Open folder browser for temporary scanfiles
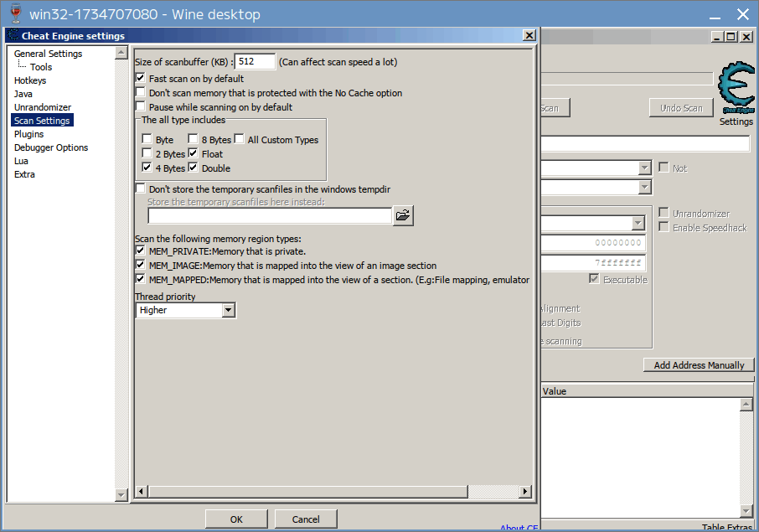The width and height of the screenshot is (759, 532). (403, 215)
